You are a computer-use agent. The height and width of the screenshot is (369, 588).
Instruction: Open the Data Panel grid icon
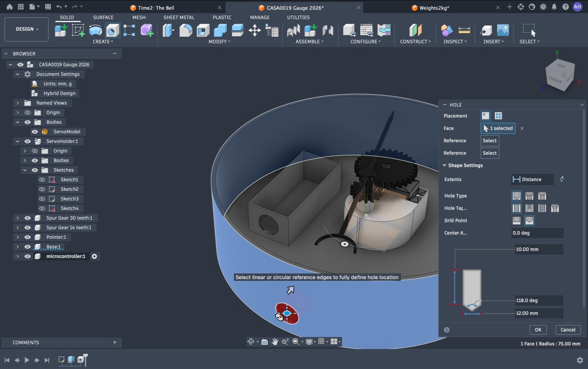[x=21, y=7]
